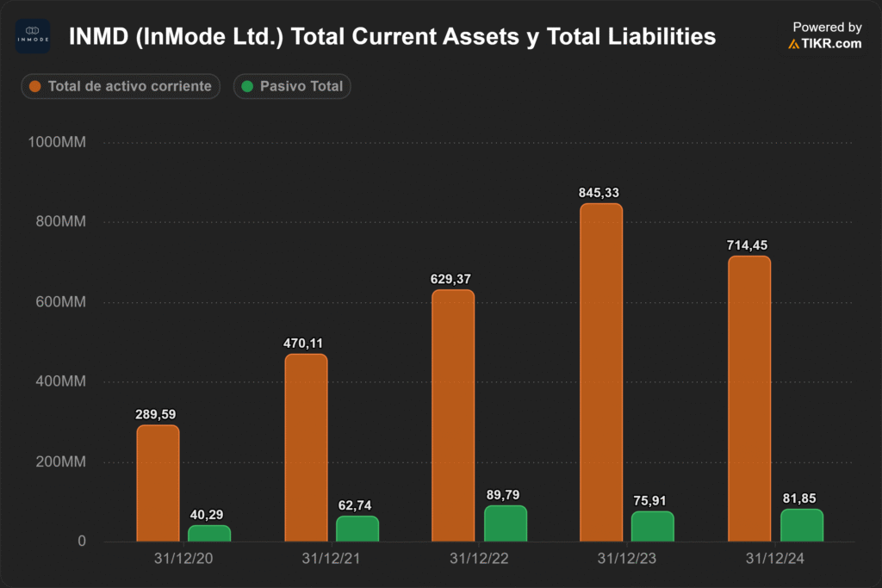
Task: Select the green bar labeled 62,74
Action: (357, 529)
